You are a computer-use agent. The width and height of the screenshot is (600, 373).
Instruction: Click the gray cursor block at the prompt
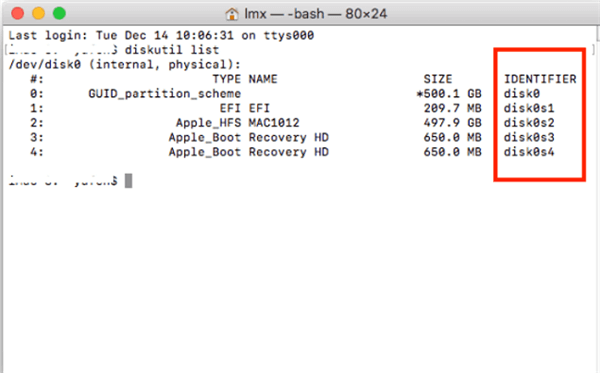pos(129,181)
